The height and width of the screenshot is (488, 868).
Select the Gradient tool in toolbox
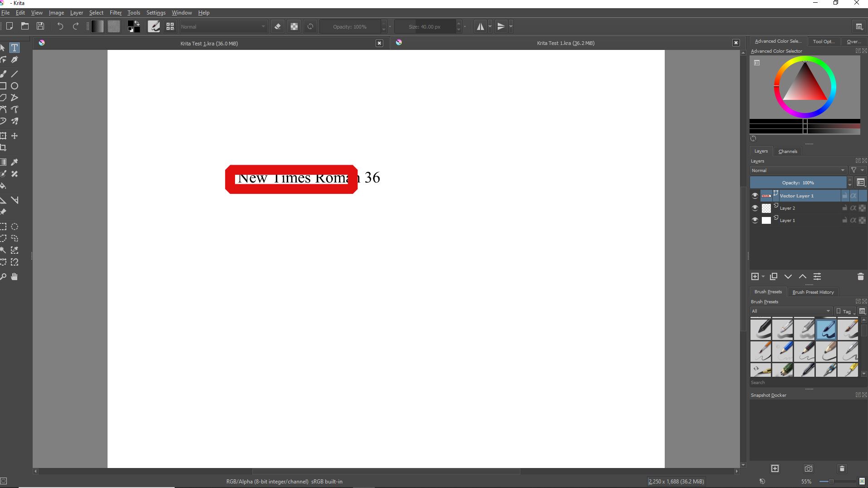tap(3, 162)
